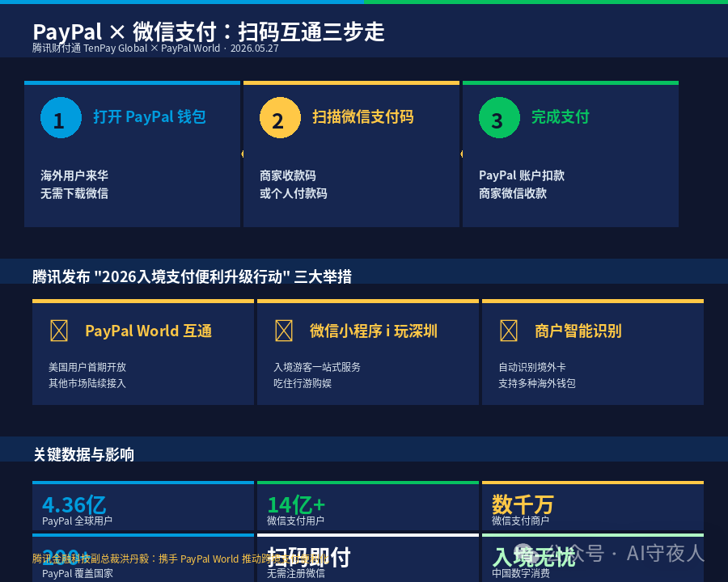Click the label 无需注册微信
728x582 pixels.
pos(295,573)
